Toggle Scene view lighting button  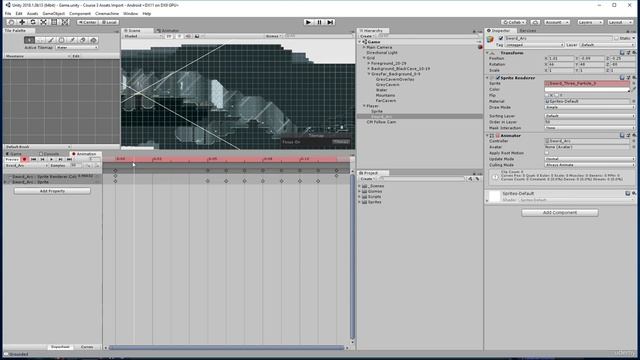click(x=179, y=36)
